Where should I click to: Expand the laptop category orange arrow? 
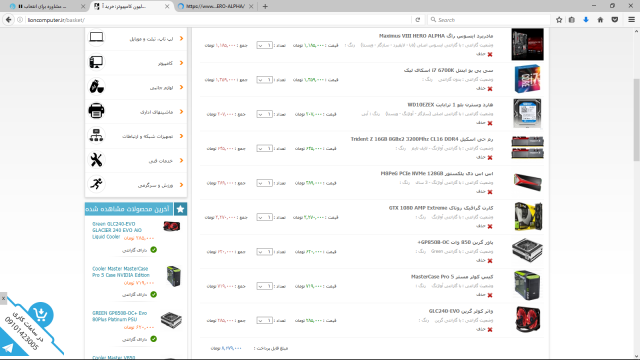click(181, 38)
